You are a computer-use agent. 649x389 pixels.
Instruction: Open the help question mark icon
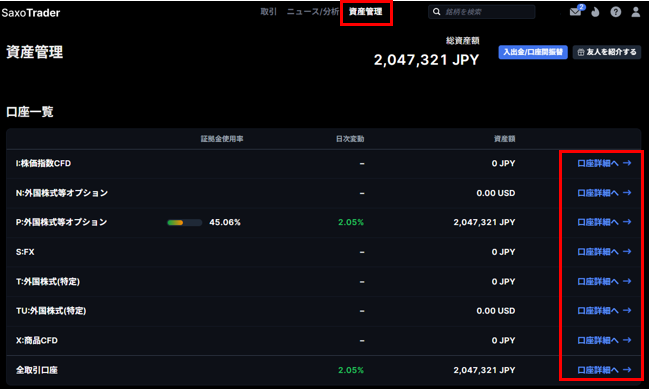(615, 12)
